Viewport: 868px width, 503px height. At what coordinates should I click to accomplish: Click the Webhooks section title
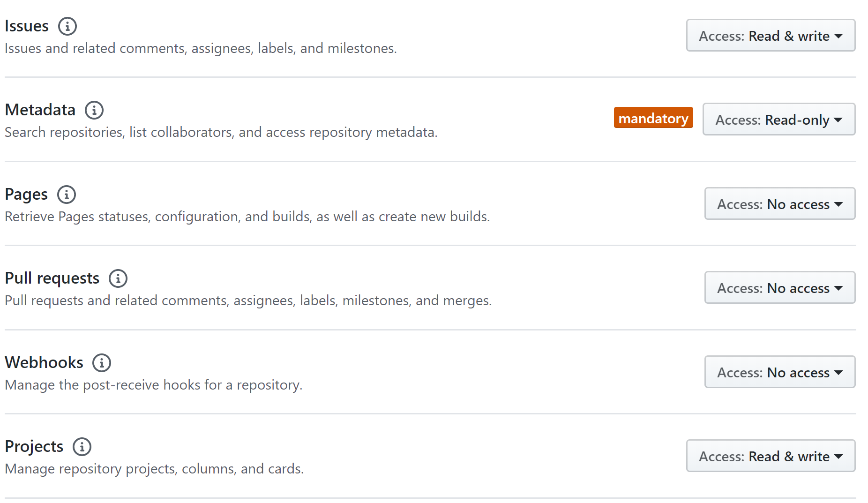pos(44,362)
